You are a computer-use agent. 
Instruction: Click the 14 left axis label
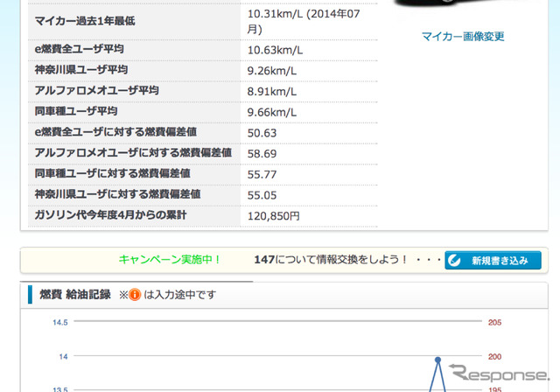63,356
